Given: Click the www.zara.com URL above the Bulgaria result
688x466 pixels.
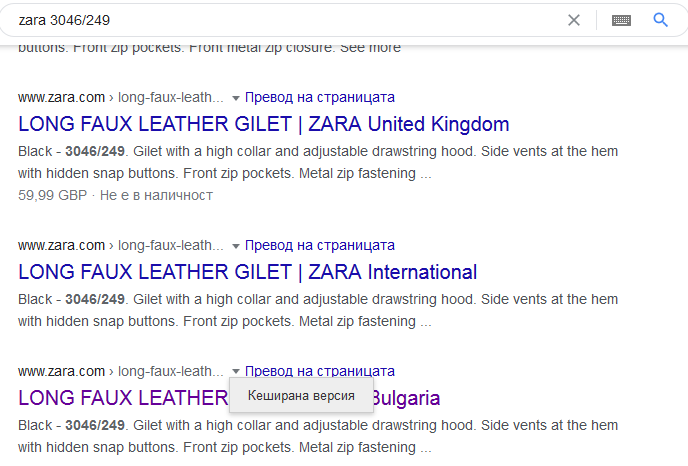Looking at the screenshot, I should (x=61, y=370).
